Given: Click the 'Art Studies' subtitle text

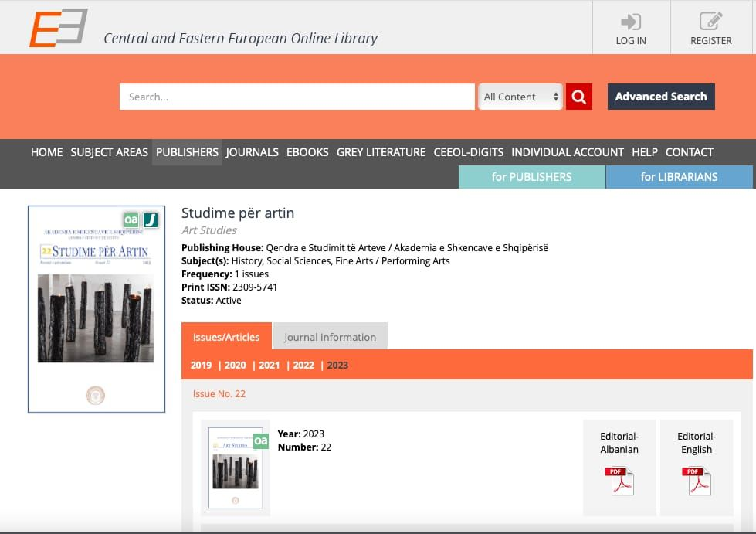Looking at the screenshot, I should tap(209, 230).
